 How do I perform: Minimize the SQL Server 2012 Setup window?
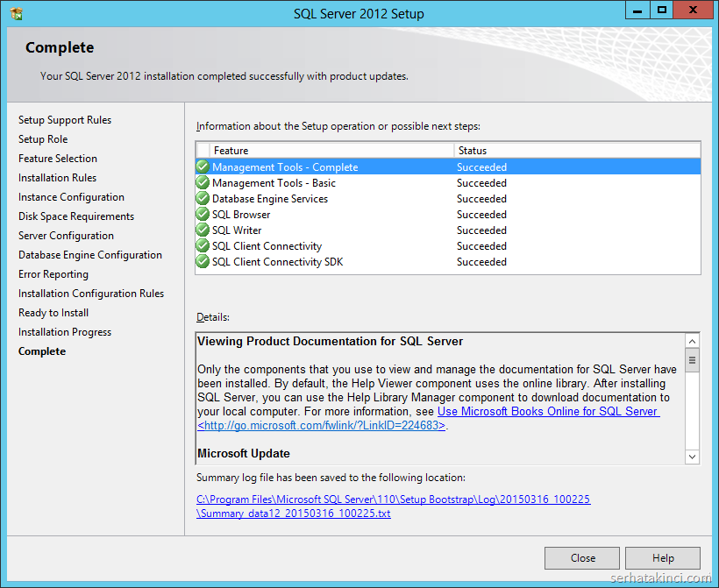(x=637, y=11)
